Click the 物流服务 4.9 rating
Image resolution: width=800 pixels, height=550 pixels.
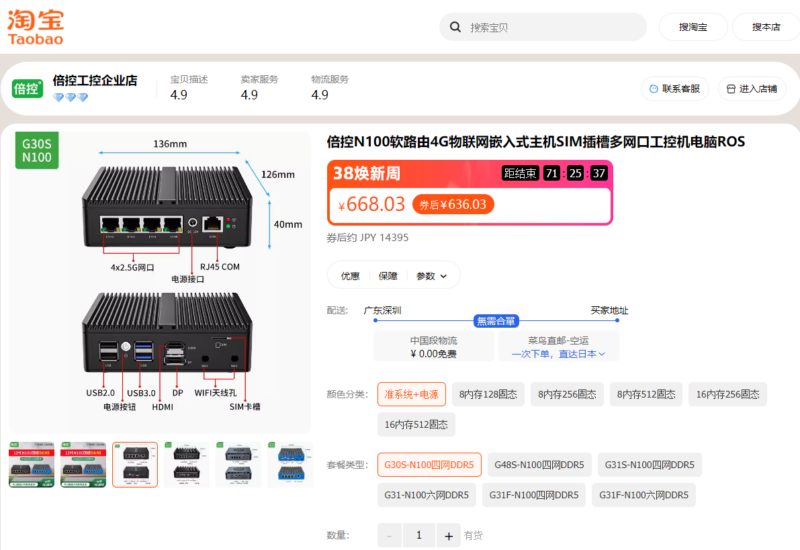(330, 88)
